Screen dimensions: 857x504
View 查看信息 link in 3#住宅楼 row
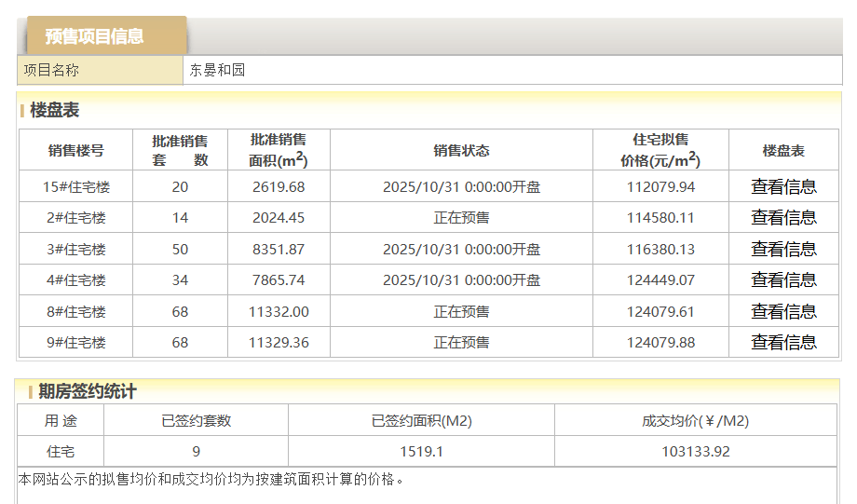tap(783, 249)
